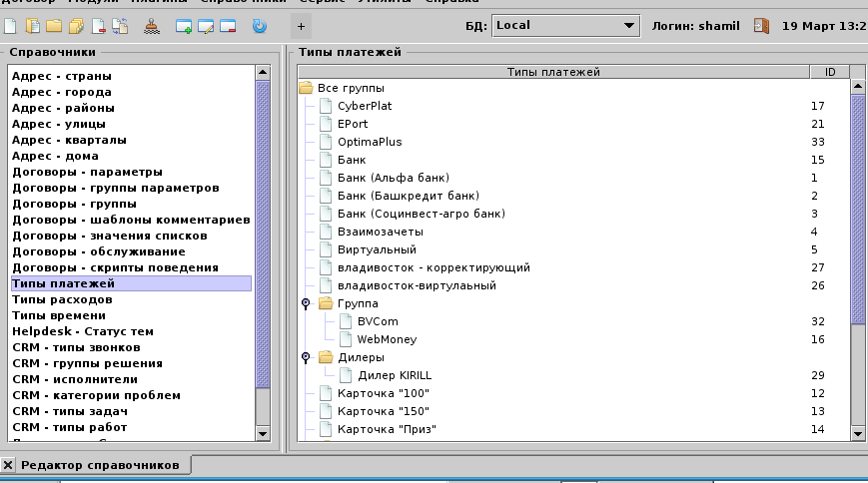The height and width of the screenshot is (483, 868).
Task: Click the blue refresh arrow icon
Action: click(260, 26)
